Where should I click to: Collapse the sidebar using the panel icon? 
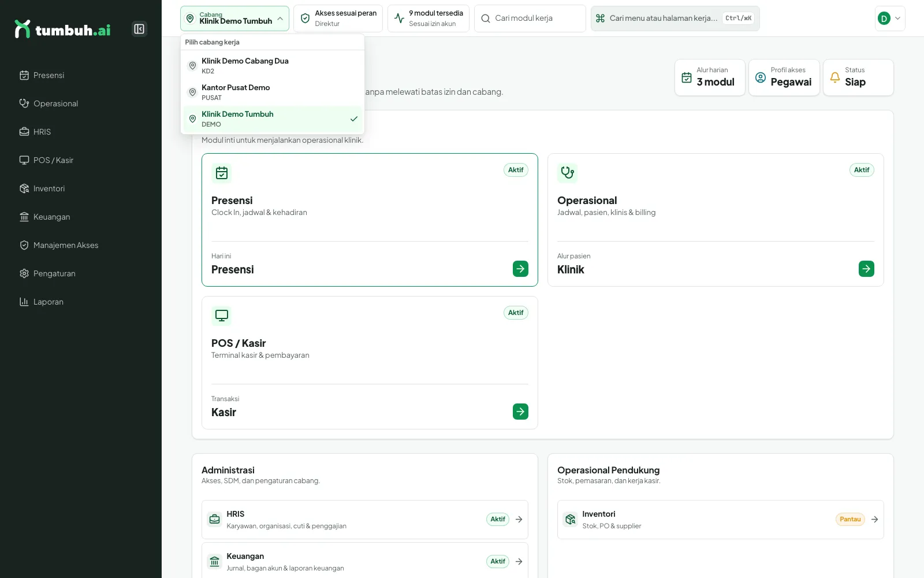(139, 29)
